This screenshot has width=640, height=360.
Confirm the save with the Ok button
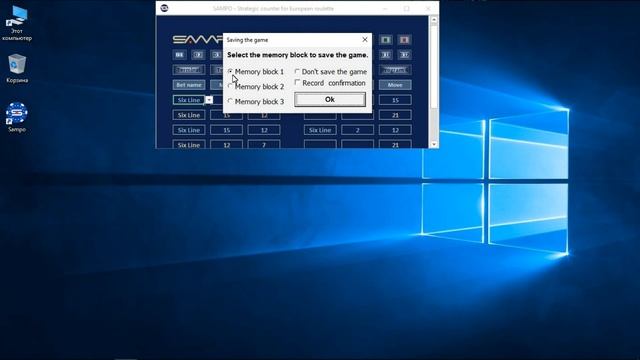(330, 99)
